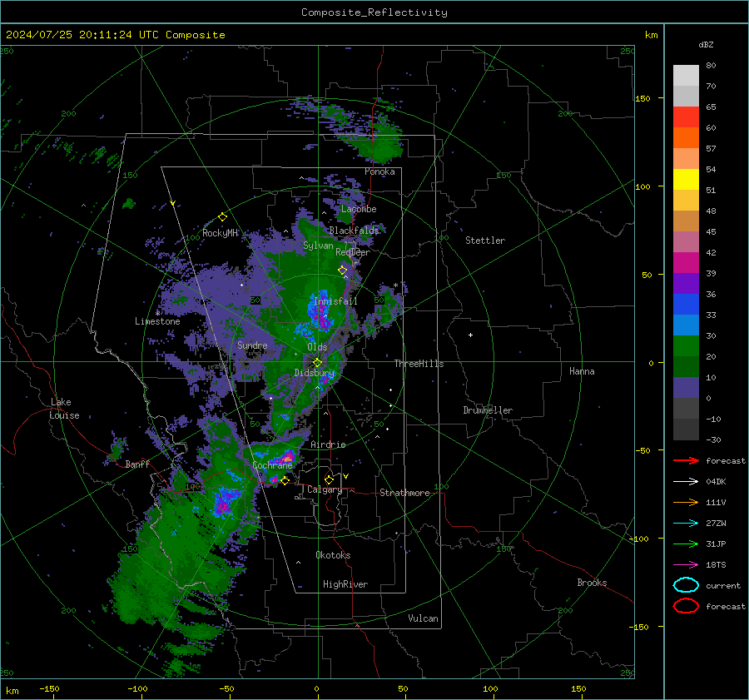
Task: Click the 'current' legend label
Action: pyautogui.click(x=723, y=585)
